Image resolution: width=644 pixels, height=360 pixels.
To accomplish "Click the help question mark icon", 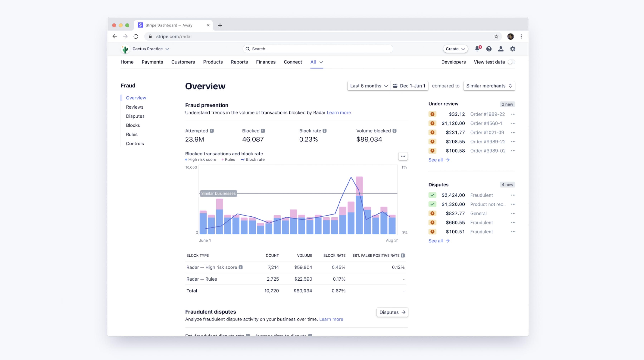I will [488, 49].
